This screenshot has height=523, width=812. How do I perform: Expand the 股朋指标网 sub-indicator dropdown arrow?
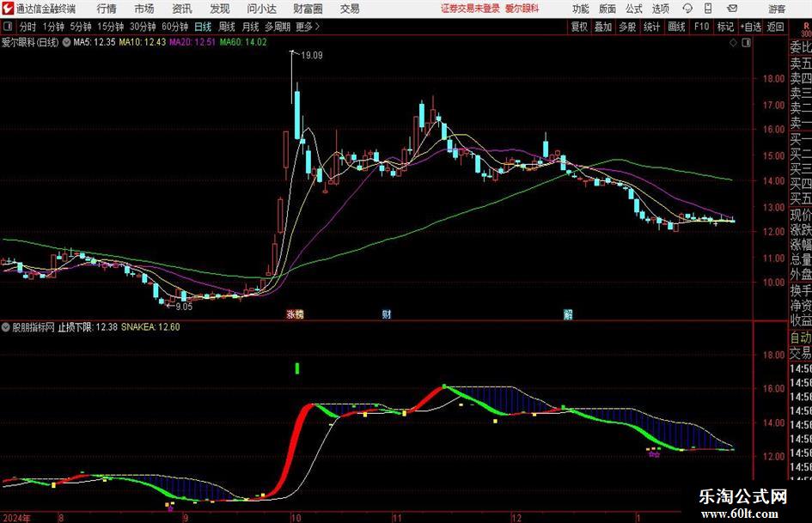pyautogui.click(x=6, y=327)
